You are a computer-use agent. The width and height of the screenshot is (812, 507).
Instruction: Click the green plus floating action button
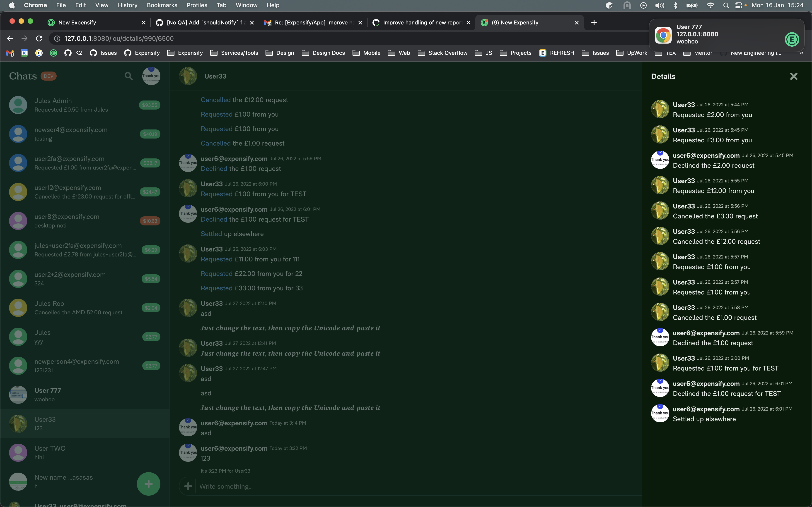(x=148, y=483)
